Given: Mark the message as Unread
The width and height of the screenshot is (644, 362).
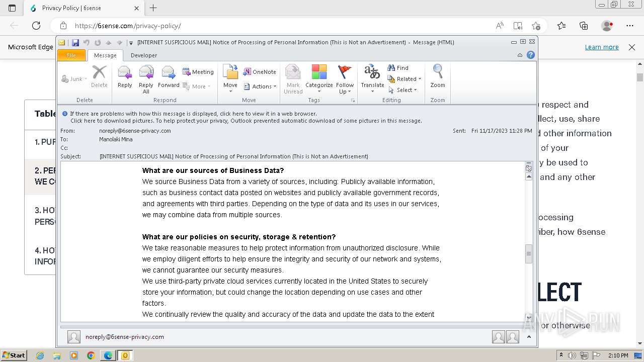Looking at the screenshot, I should (293, 79).
